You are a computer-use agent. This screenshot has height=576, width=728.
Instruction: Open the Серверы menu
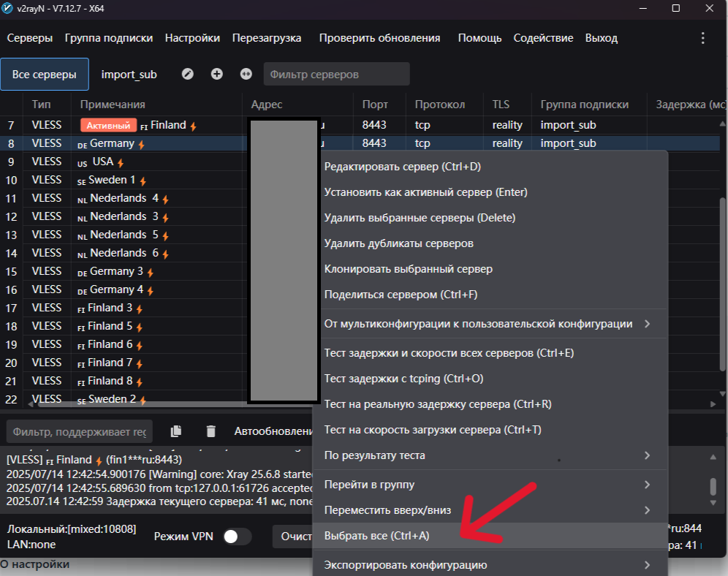[29, 37]
